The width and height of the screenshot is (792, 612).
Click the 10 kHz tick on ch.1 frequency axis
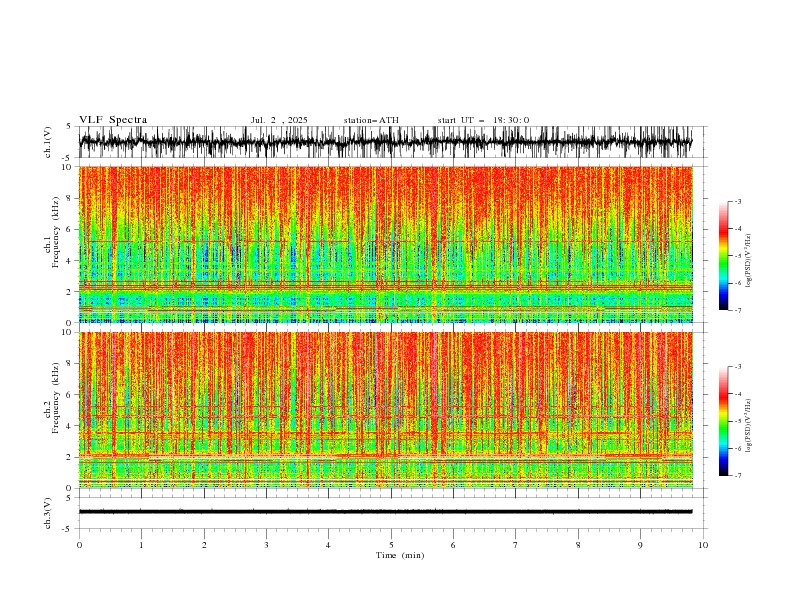pos(67,167)
